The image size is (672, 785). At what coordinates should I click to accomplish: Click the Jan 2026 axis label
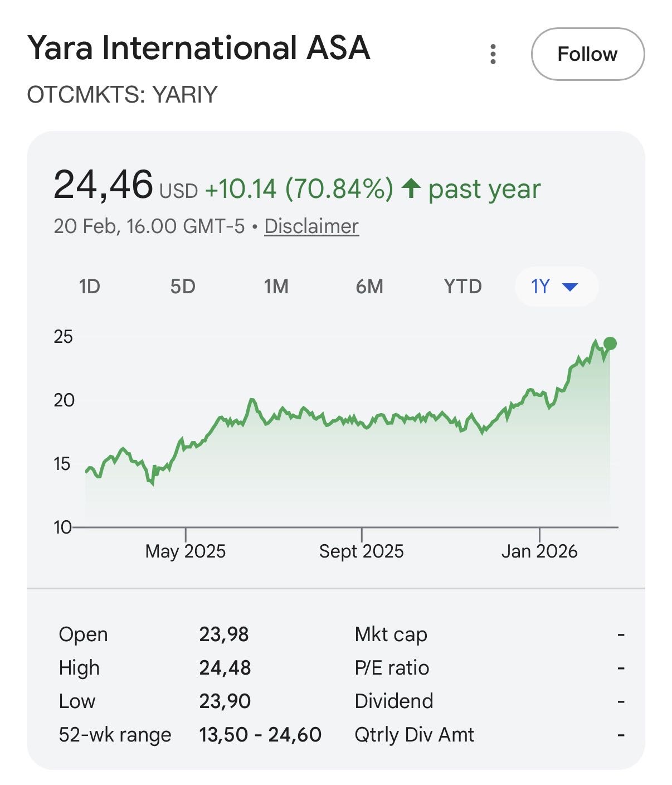point(539,551)
